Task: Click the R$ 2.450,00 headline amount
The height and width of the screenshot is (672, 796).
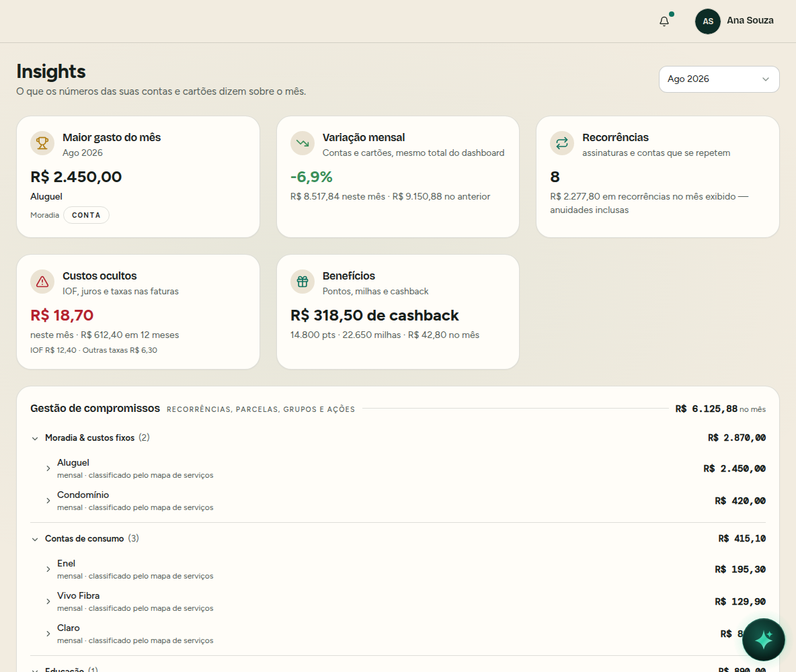Action: (x=76, y=177)
